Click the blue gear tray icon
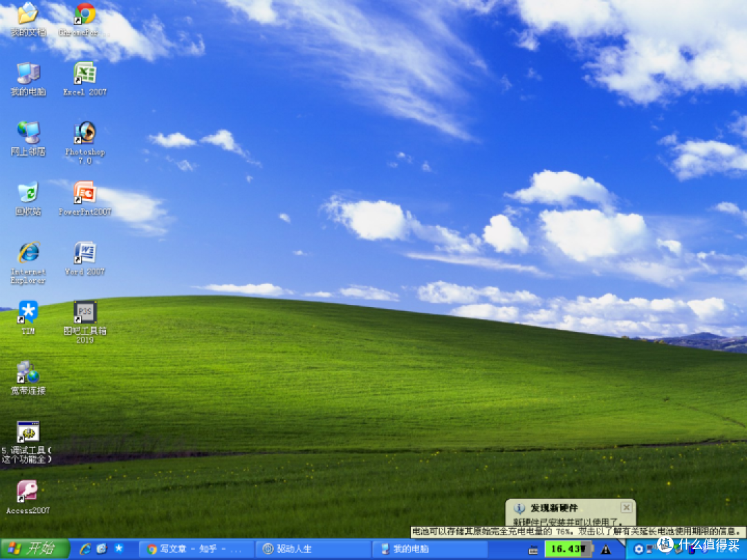Viewport: 747px width, 560px height. 638,550
